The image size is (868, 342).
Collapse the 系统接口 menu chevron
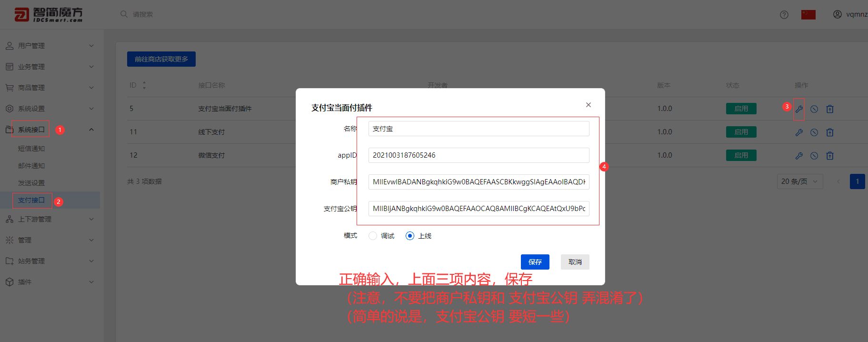pyautogui.click(x=91, y=130)
